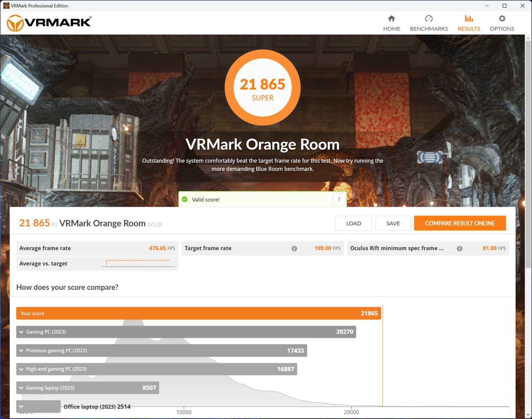This screenshot has height=419, width=532.
Task: Click the green Valid score checkmark icon
Action: (185, 199)
